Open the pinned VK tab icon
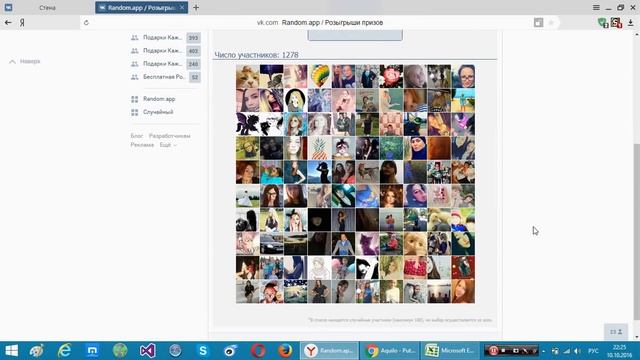Image resolution: width=640 pixels, height=360 pixels. (x=8, y=7)
